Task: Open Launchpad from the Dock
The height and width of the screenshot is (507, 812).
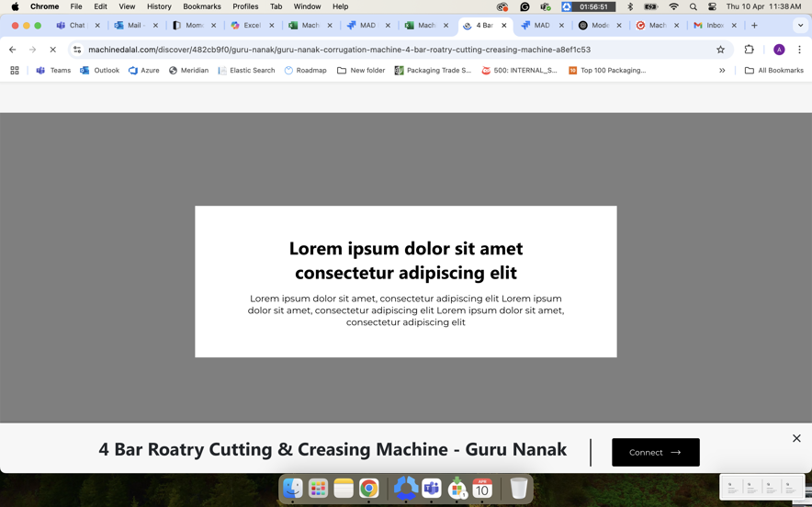Action: (318, 489)
